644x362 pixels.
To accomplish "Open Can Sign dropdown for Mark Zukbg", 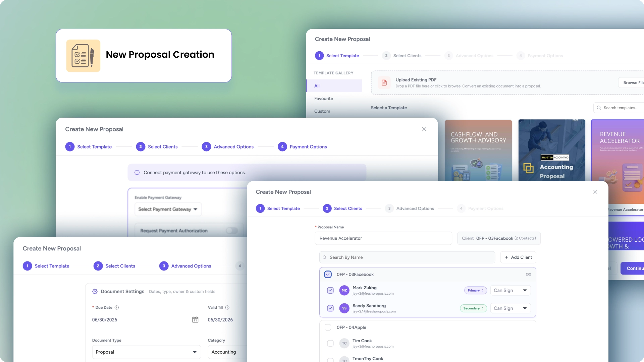I will coord(510,290).
